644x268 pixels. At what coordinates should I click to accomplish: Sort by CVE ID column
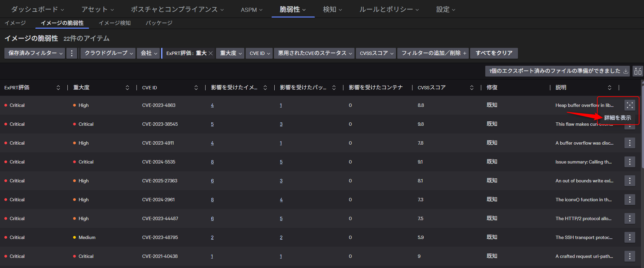pyautogui.click(x=196, y=88)
